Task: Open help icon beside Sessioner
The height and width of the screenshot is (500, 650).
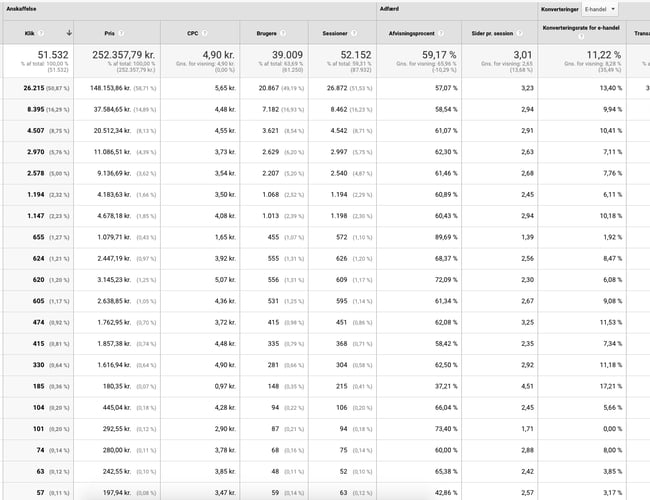Action: click(353, 33)
